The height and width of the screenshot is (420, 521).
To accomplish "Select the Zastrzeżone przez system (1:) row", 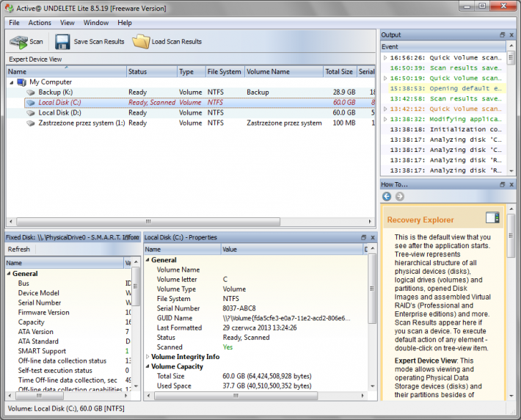I will (190, 123).
